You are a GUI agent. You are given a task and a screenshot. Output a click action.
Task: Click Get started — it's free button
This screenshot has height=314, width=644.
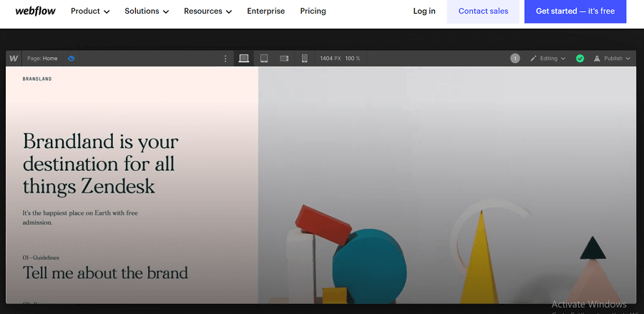(575, 11)
